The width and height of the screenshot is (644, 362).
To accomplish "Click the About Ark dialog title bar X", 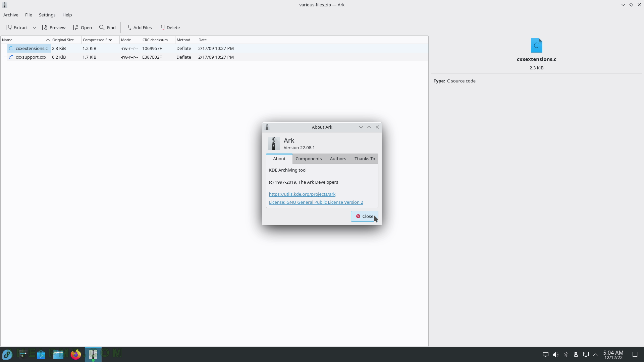I will click(x=377, y=127).
